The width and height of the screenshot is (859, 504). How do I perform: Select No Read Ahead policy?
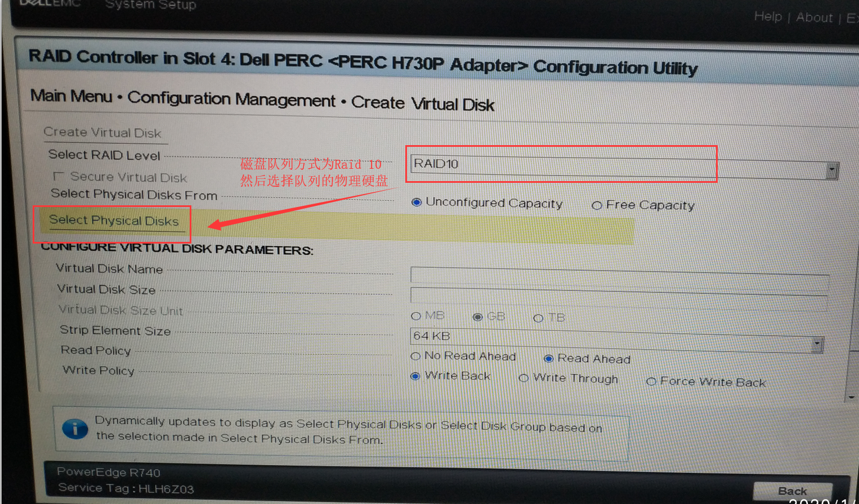tap(415, 356)
